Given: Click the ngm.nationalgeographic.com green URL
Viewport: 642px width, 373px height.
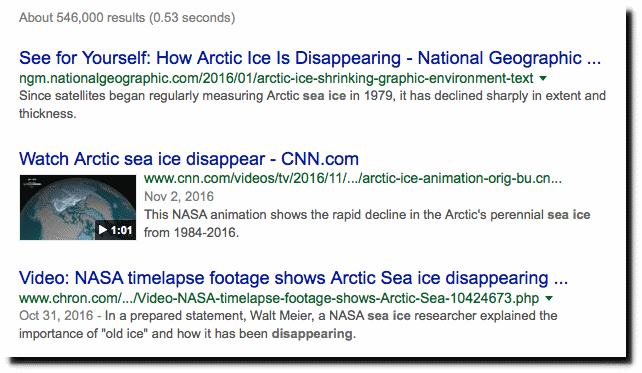Looking at the screenshot, I should [x=276, y=78].
